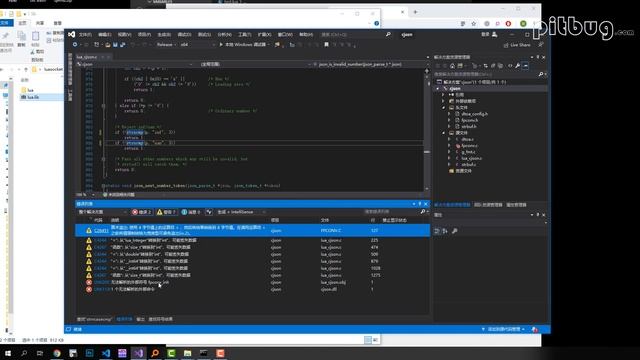Image resolution: width=640 pixels, height=360 pixels.
Task: Select fpconv.c in Solution Explorer
Action: pos(469,145)
